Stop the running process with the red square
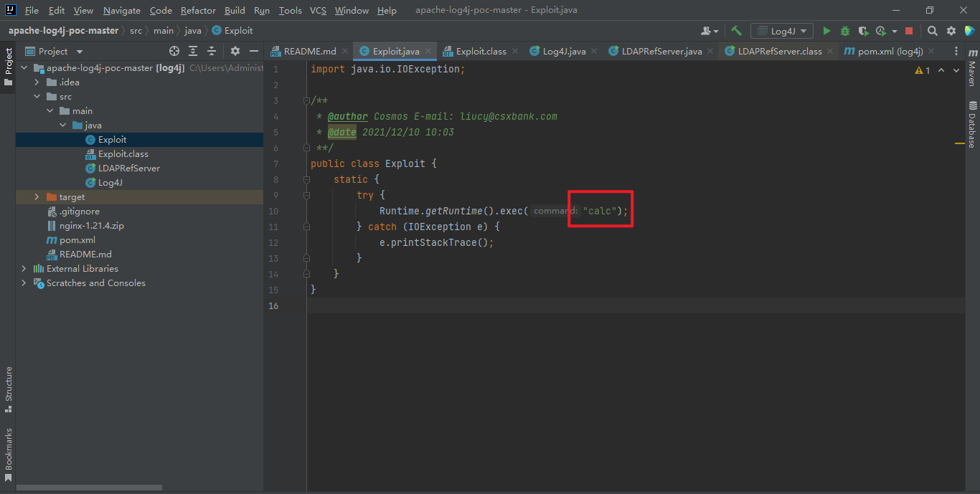980x494 pixels. pyautogui.click(x=909, y=31)
